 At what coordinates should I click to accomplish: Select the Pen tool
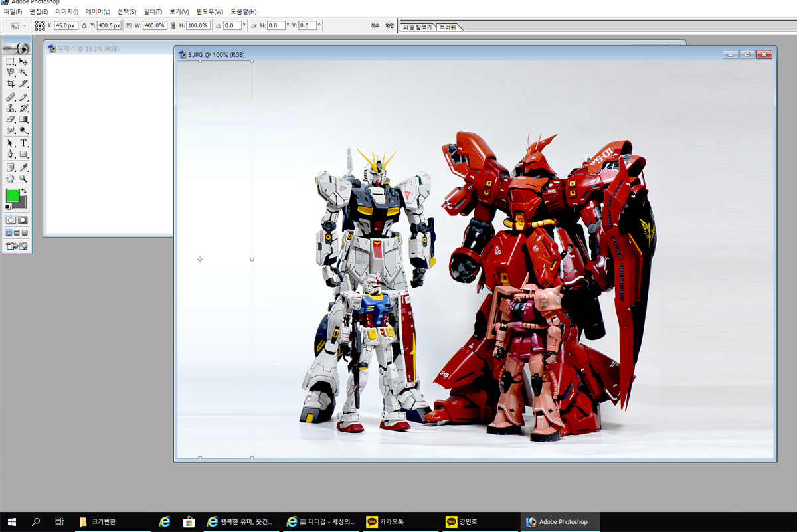11,154
